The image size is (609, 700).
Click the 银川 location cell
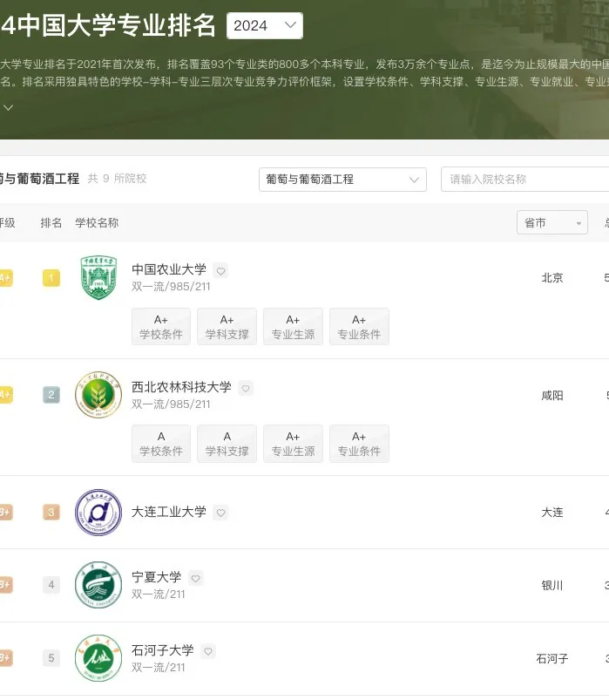point(552,585)
